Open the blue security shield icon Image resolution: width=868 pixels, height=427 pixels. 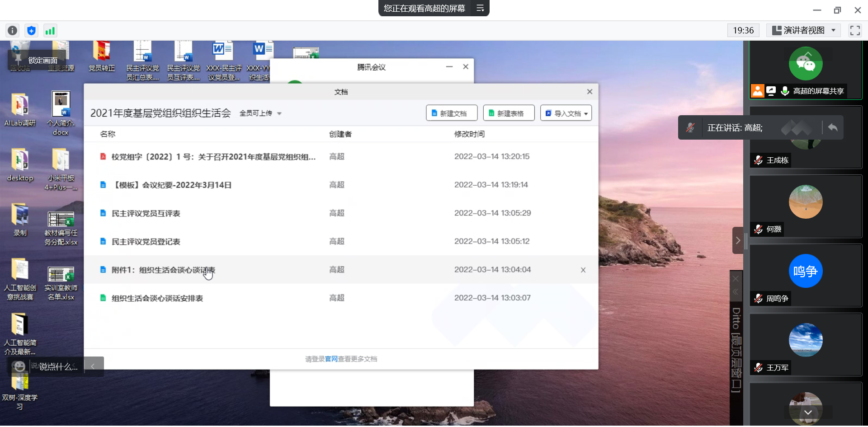click(31, 30)
